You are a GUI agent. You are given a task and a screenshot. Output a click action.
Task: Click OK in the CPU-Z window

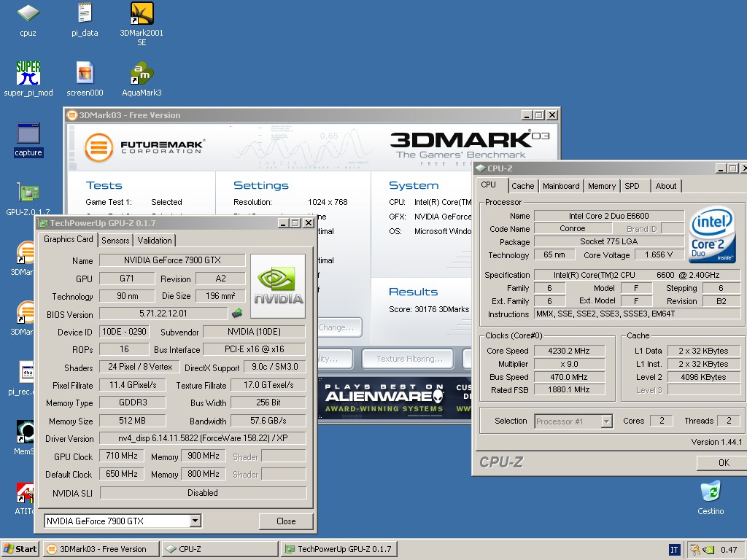click(x=724, y=462)
